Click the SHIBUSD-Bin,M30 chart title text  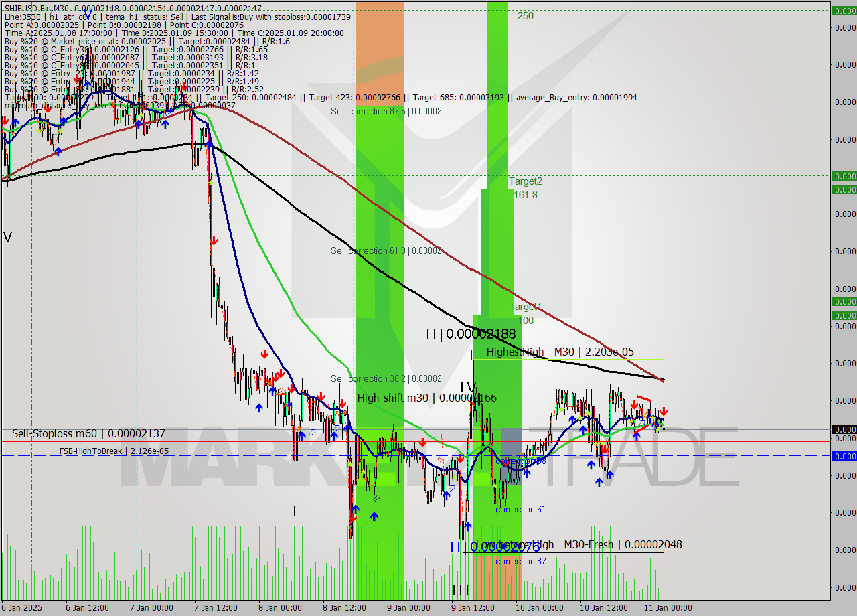pos(35,7)
